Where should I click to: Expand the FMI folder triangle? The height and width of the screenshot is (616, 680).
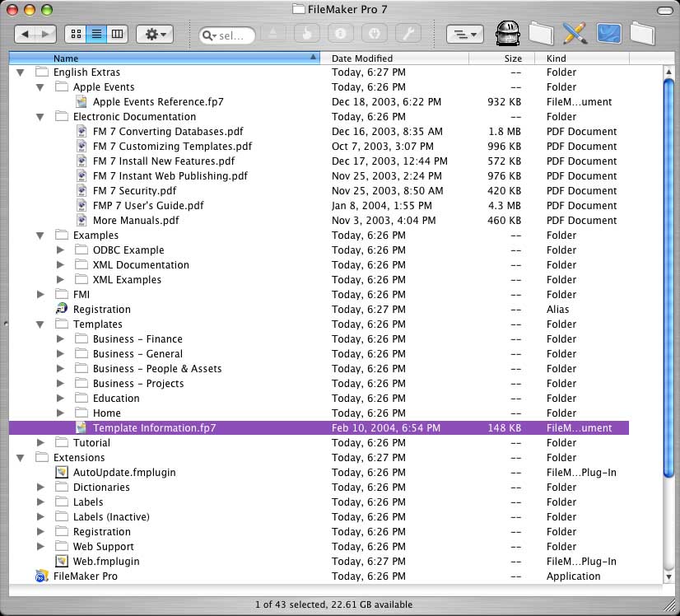point(40,294)
